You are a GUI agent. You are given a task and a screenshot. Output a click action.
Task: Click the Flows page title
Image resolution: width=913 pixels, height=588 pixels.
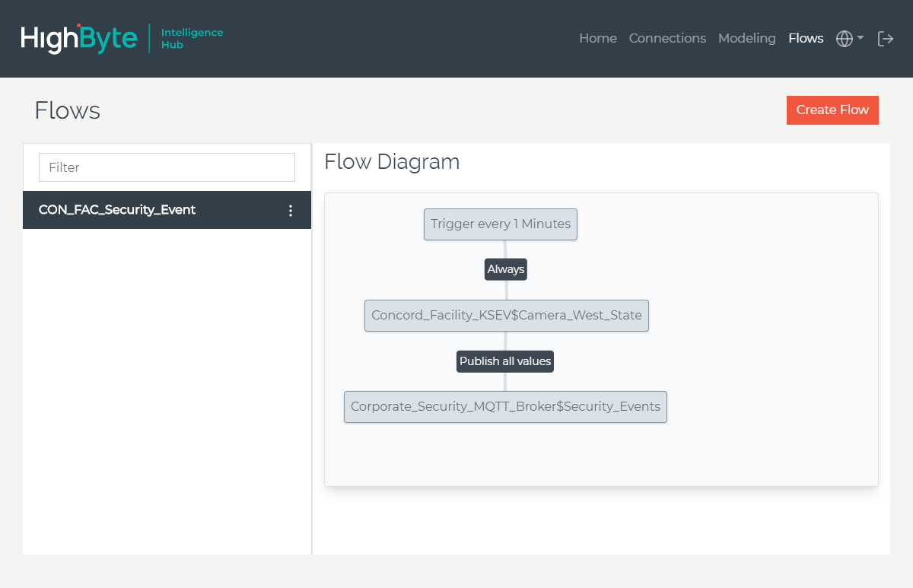click(67, 110)
